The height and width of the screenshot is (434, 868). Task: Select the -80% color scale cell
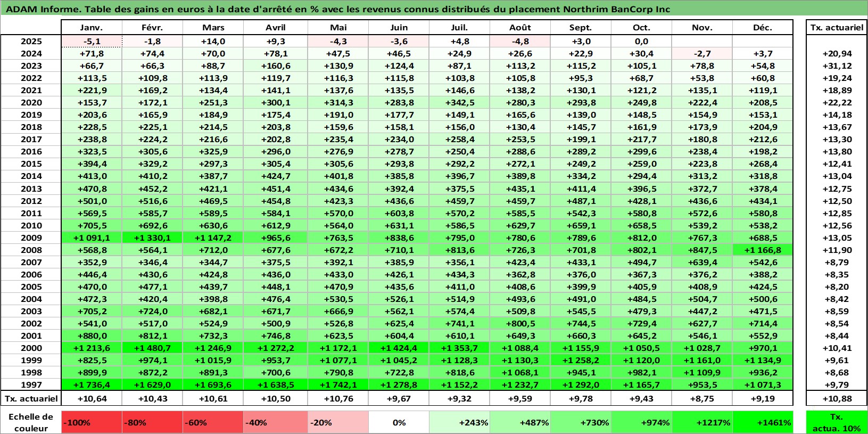point(152,422)
